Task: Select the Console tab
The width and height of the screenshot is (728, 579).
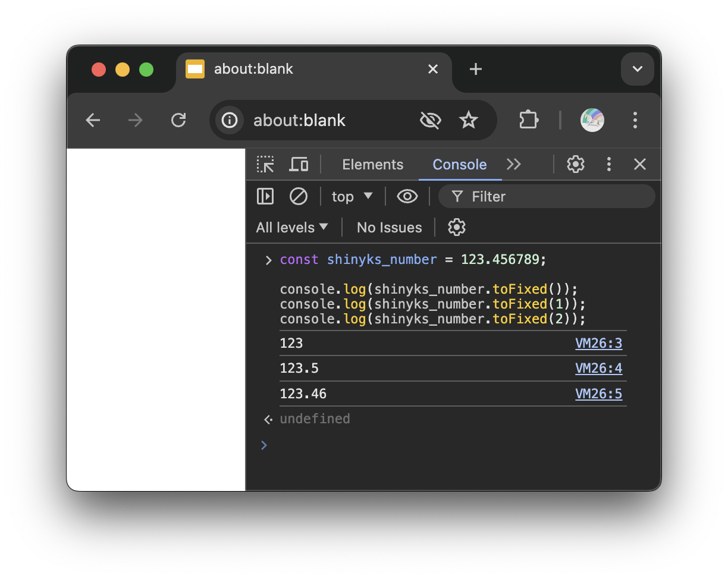Action: (x=460, y=165)
